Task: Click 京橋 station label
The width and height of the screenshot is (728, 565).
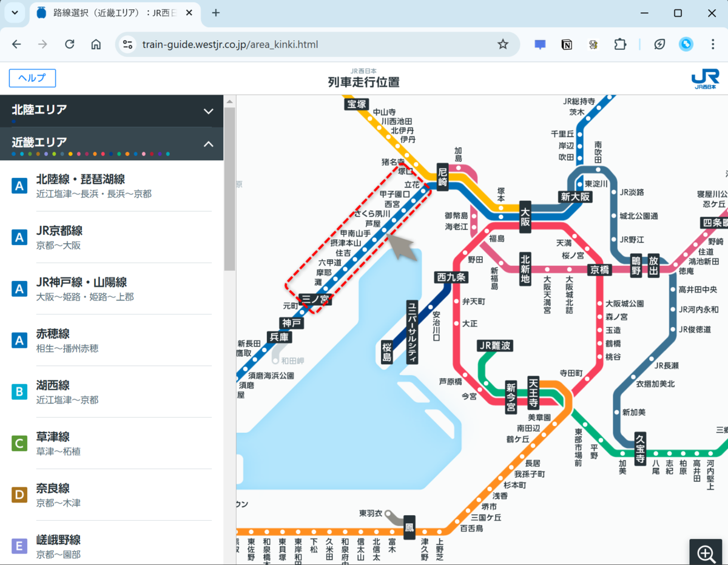Action: pyautogui.click(x=599, y=269)
